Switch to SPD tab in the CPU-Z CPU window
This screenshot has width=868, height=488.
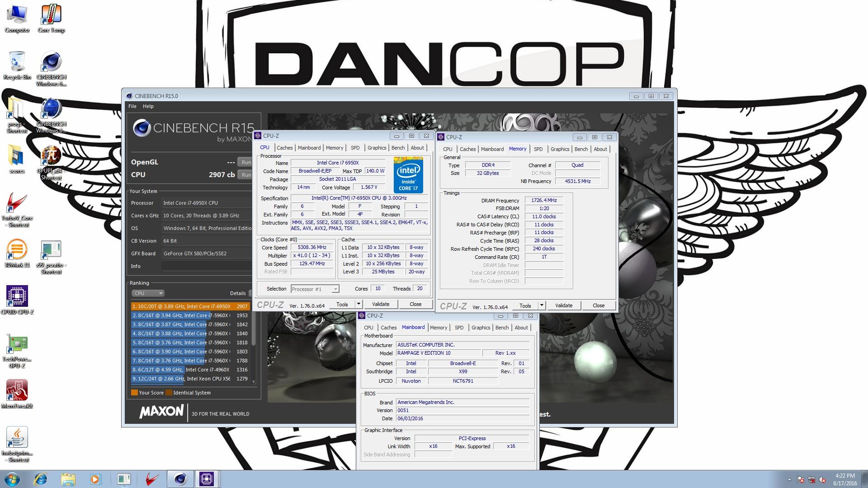click(355, 148)
